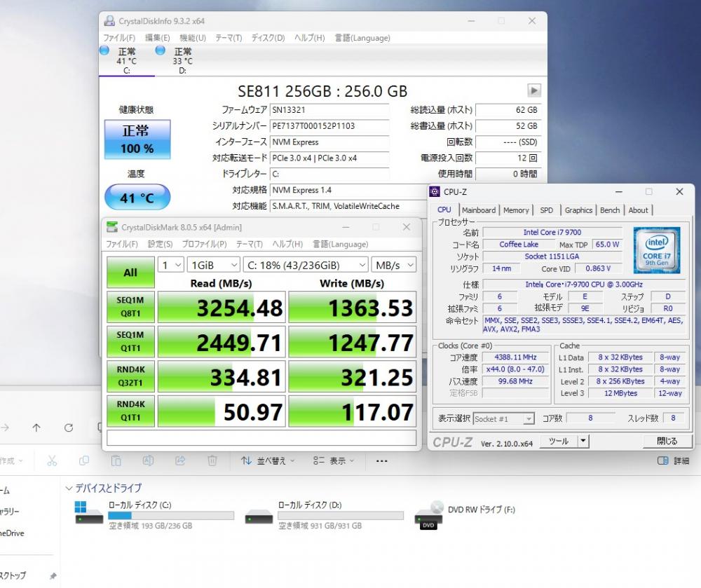This screenshot has height=588, width=701.
Task: Select the D: disk at 33 °C in CrystalDiskInfo
Action: (x=182, y=60)
